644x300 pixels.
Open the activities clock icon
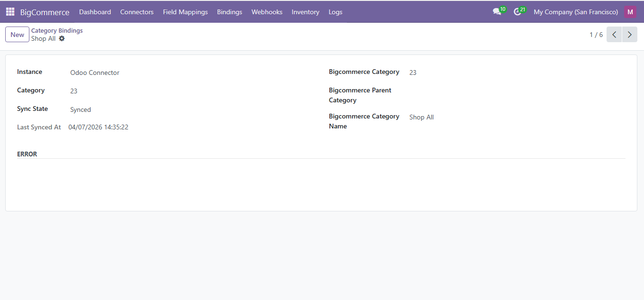click(x=517, y=12)
